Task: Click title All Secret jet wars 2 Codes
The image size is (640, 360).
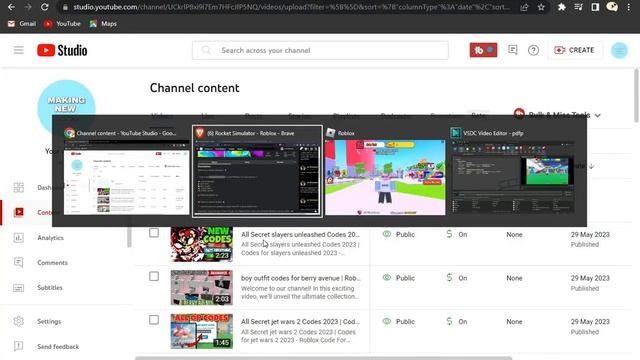Action: (300, 322)
